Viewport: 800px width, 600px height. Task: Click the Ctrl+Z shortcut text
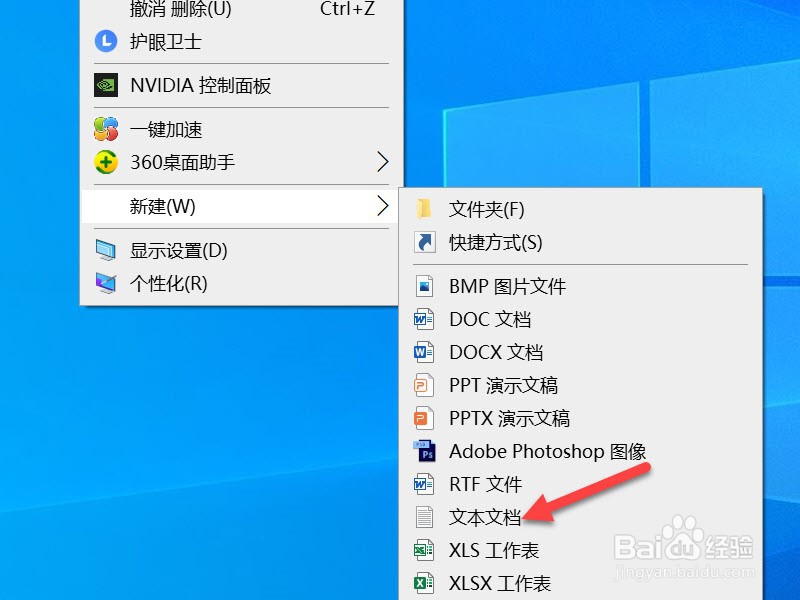(x=347, y=9)
